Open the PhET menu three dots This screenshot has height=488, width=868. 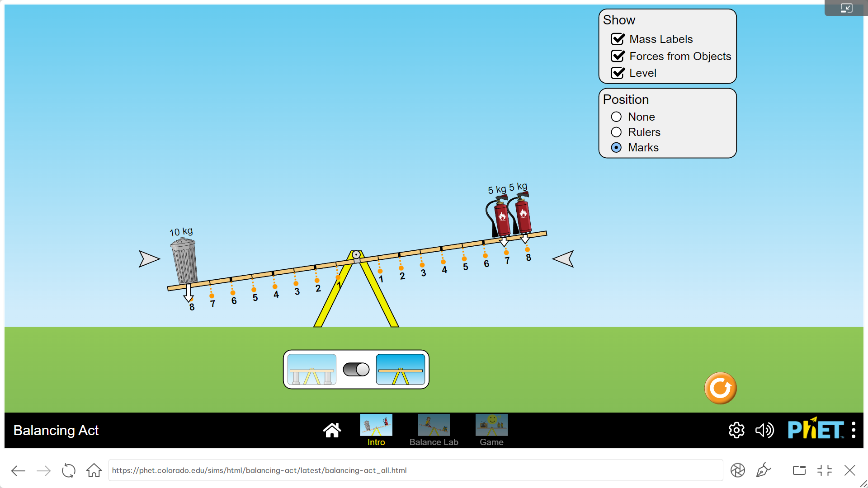coord(853,430)
